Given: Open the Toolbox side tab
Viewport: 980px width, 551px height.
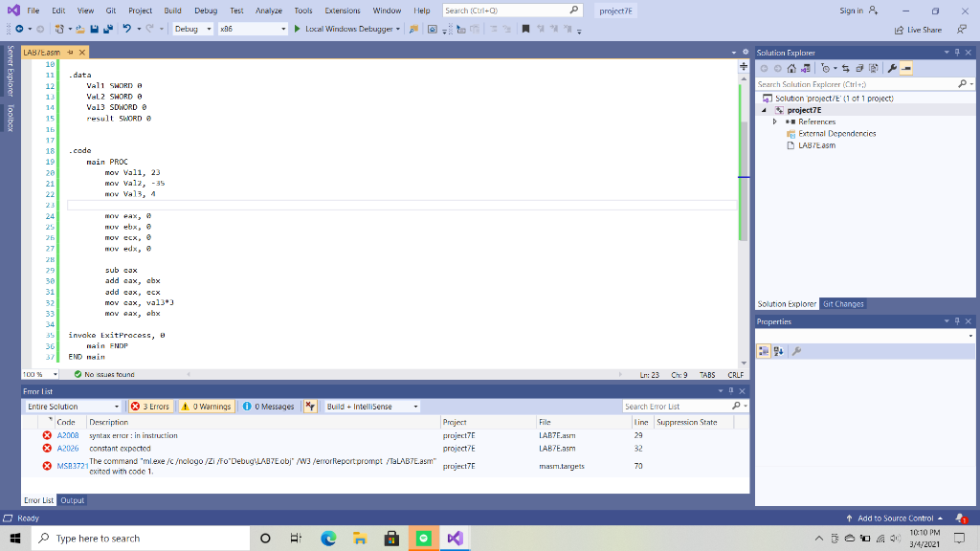Looking at the screenshot, I should [10, 118].
